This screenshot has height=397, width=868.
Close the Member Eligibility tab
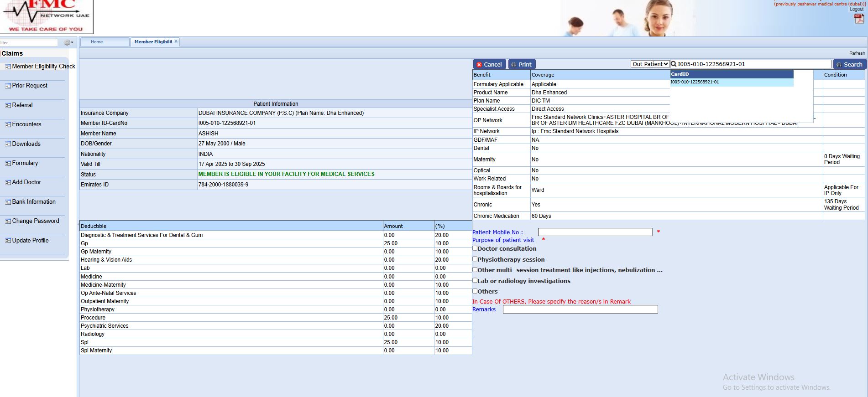176,41
